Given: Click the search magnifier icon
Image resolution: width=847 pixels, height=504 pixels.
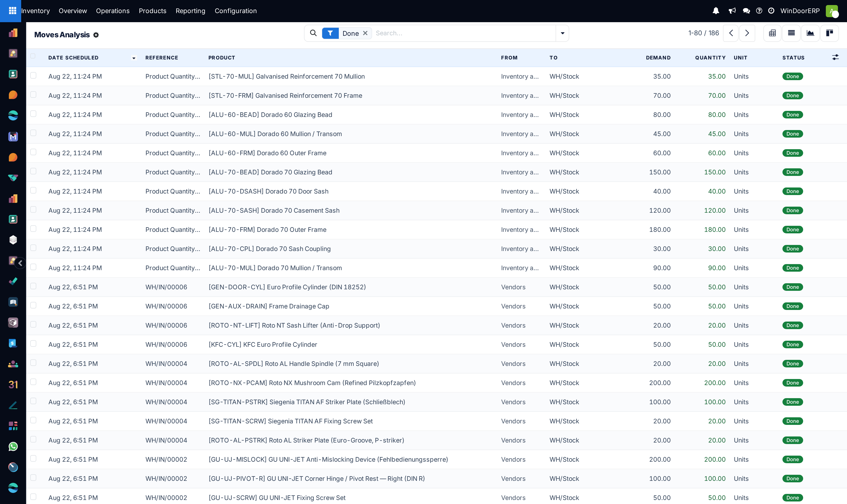Looking at the screenshot, I should (313, 33).
